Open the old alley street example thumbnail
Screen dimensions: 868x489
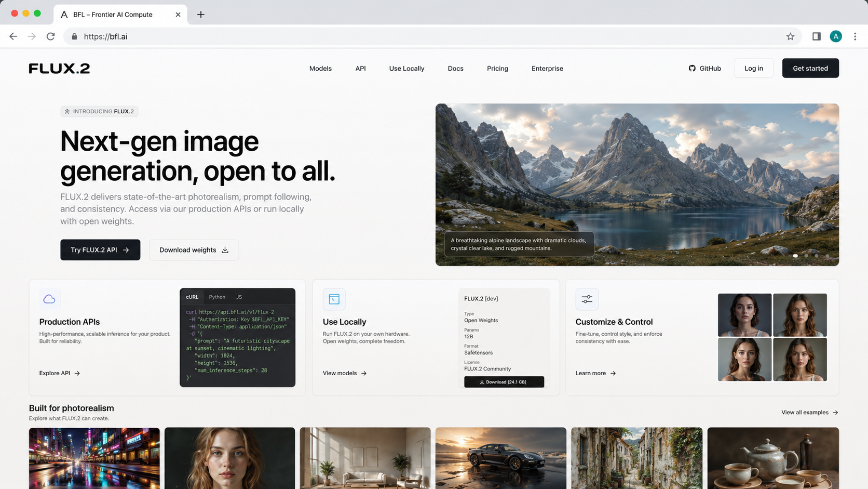[x=636, y=458]
